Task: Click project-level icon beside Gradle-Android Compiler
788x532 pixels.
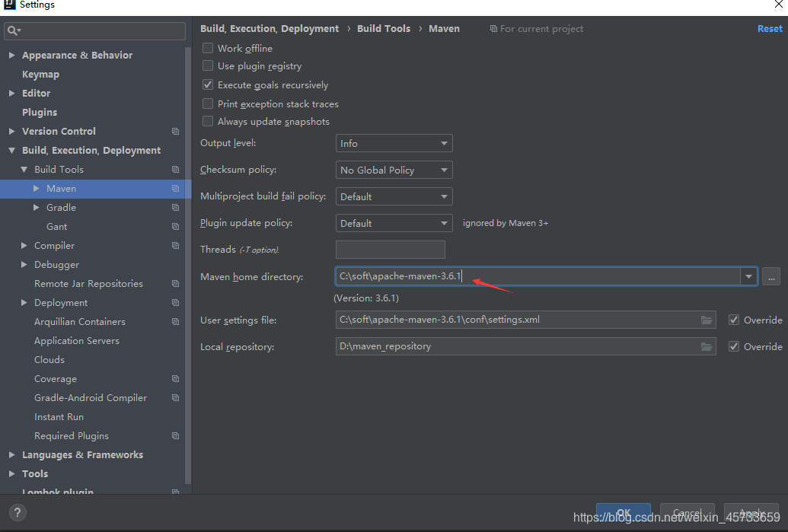Action: (175, 398)
